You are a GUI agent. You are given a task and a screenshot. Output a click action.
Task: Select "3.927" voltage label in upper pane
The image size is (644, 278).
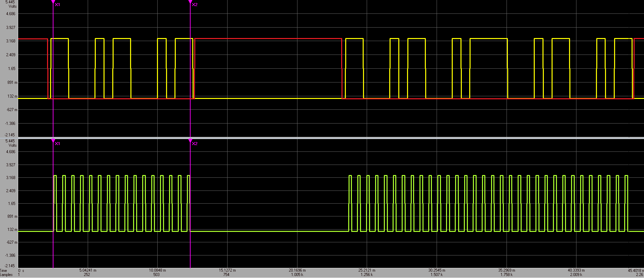(11, 27)
